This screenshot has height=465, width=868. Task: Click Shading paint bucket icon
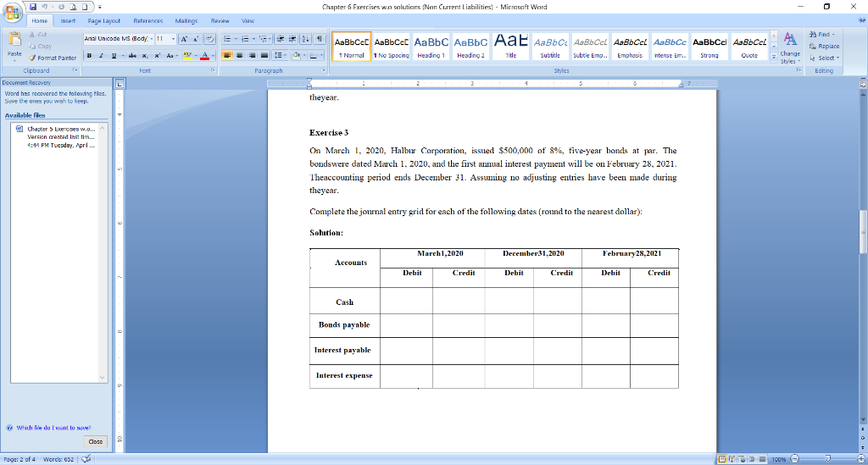coord(296,55)
